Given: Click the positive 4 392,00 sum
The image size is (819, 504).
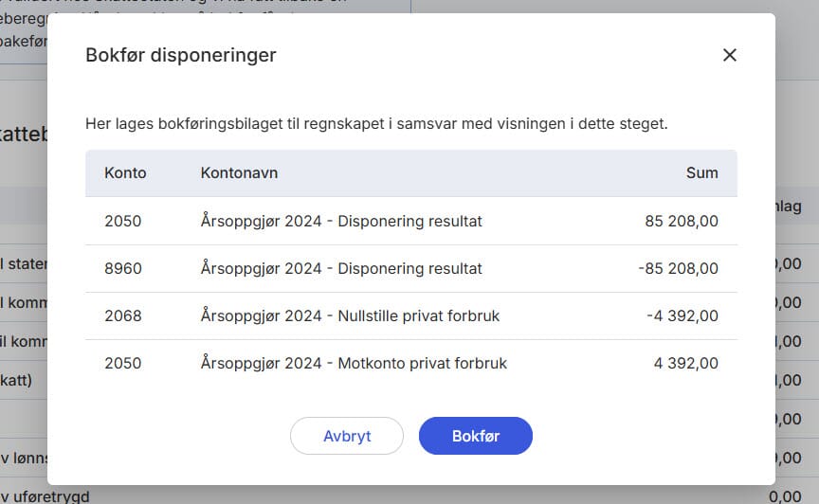Looking at the screenshot, I should 685,364.
